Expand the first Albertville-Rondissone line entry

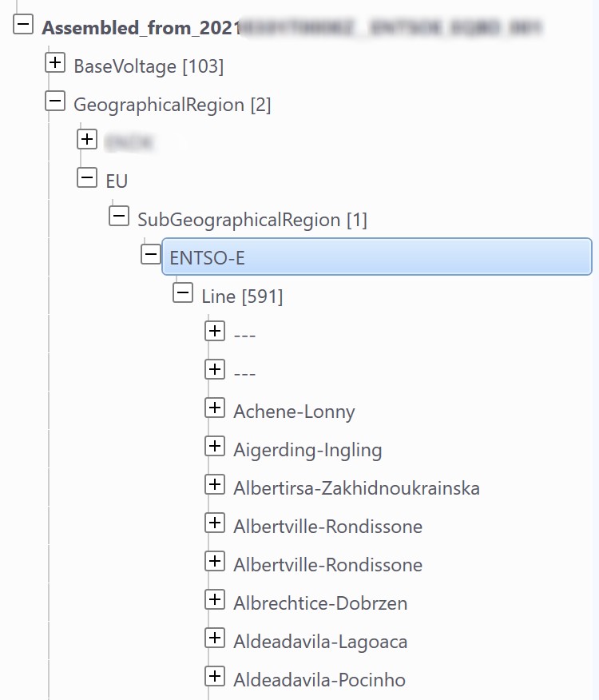[x=215, y=523]
